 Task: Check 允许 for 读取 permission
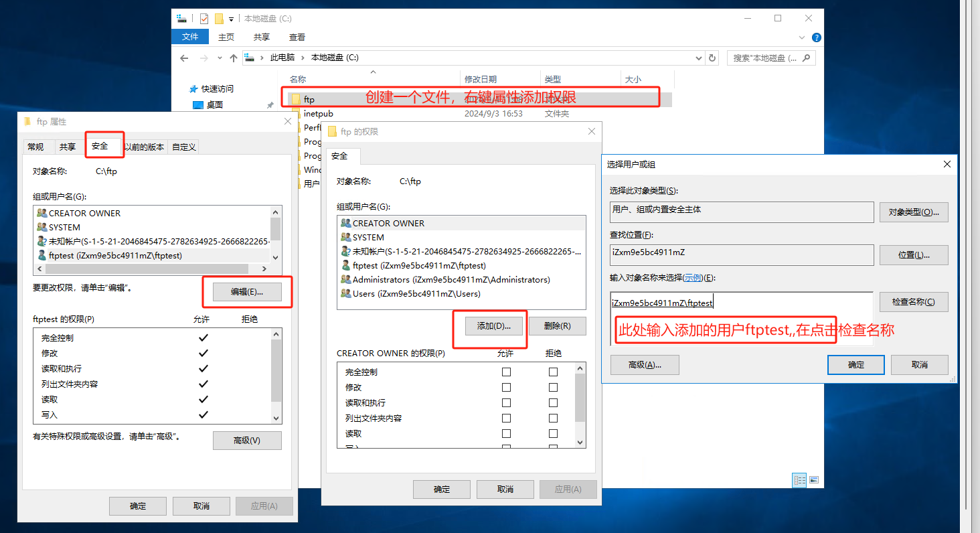506,433
